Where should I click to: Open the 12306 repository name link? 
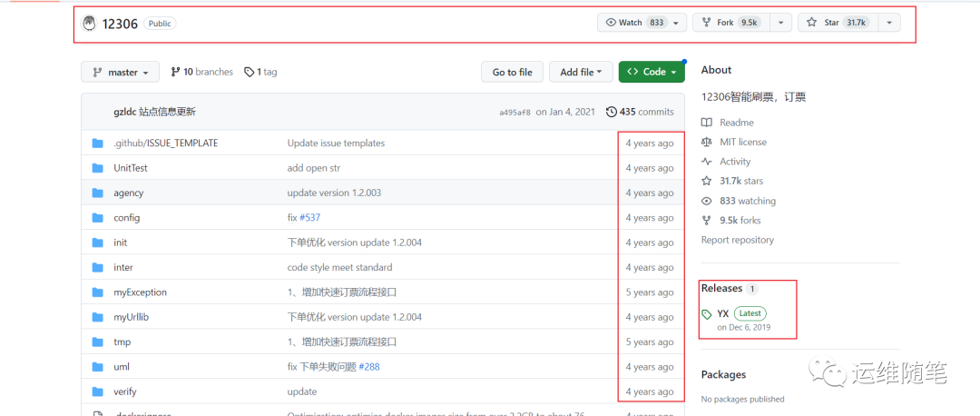coord(120,24)
